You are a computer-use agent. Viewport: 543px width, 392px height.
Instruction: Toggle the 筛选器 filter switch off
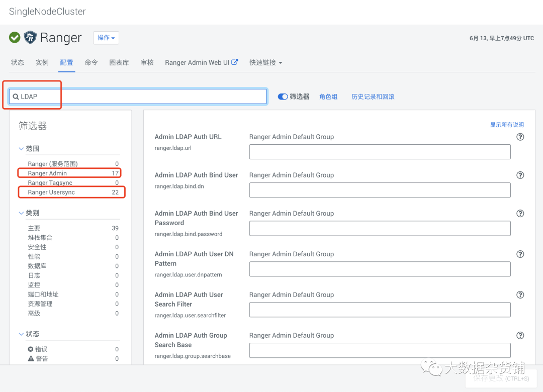[x=283, y=96]
